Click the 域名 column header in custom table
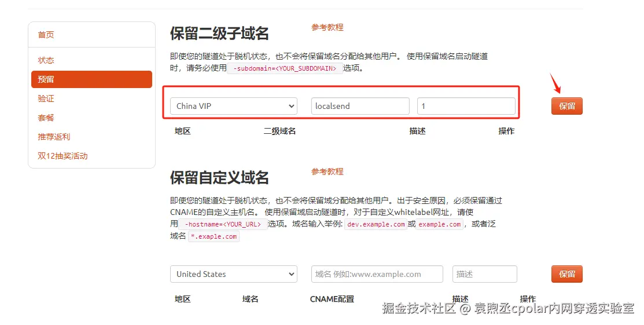Viewport: 644px width, 325px height. click(x=250, y=299)
